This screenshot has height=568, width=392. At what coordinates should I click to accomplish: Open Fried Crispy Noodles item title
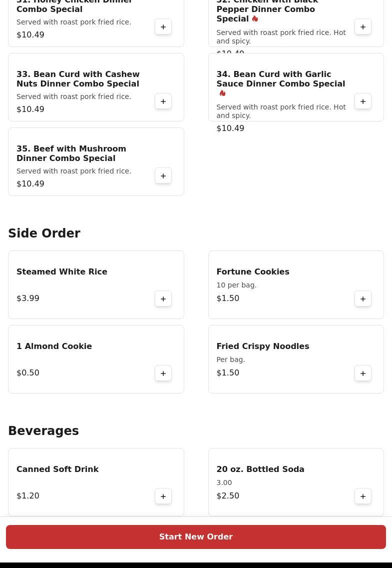point(263,346)
